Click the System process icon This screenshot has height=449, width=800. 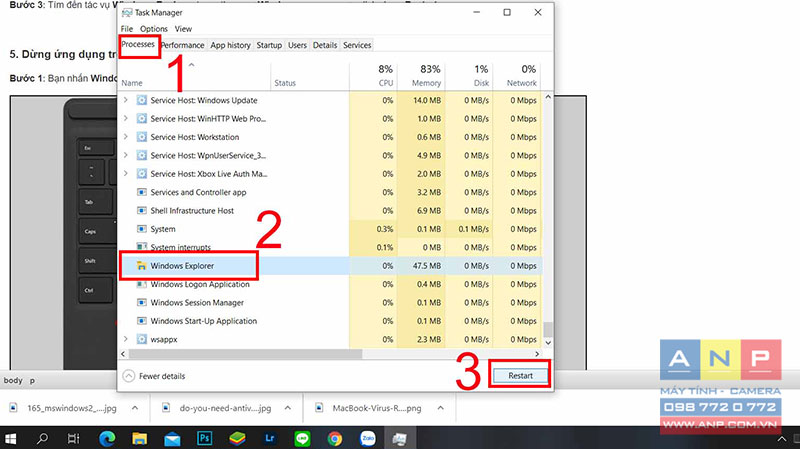(142, 229)
